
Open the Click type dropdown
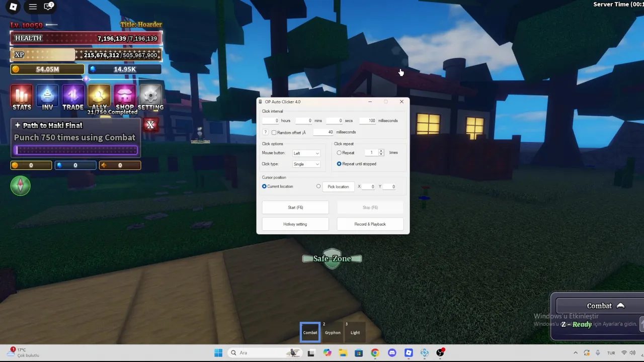coord(306,164)
